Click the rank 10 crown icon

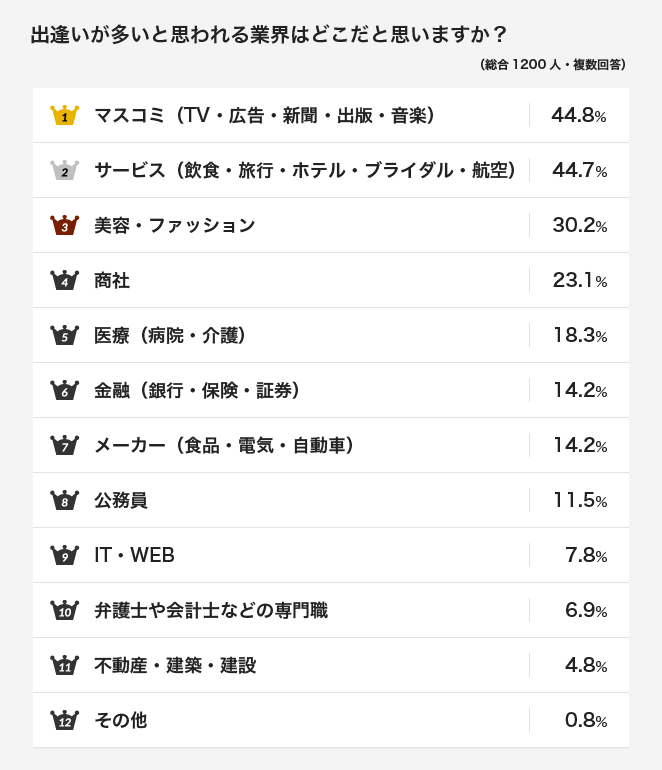coord(64,610)
